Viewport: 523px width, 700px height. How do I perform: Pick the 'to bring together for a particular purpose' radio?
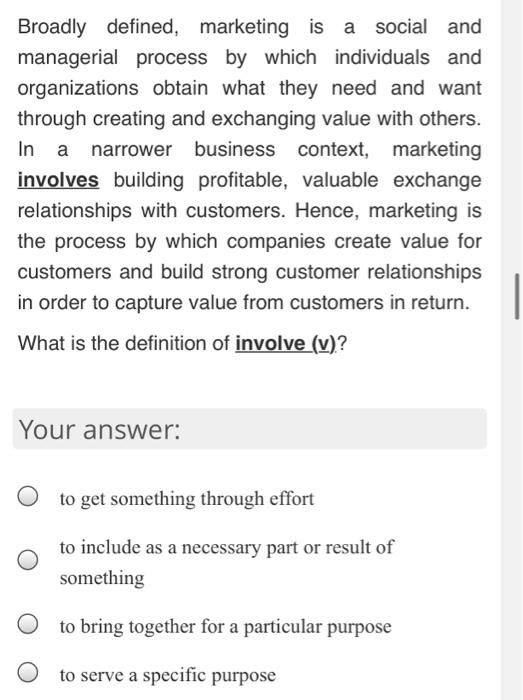pyautogui.click(x=28, y=624)
